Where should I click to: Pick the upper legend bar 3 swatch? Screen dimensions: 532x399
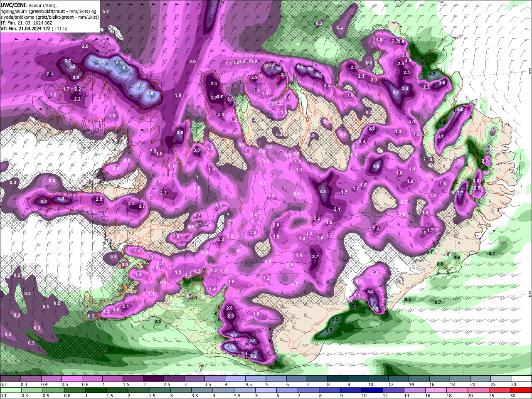(x=195, y=379)
